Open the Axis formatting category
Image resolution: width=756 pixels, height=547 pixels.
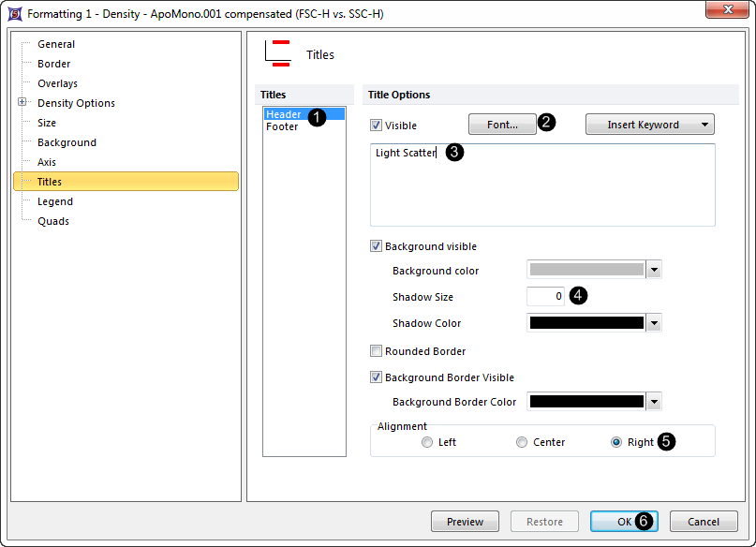point(47,162)
